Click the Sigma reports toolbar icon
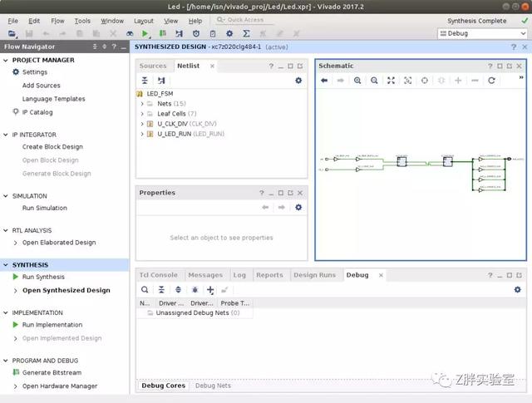 pyautogui.click(x=247, y=33)
